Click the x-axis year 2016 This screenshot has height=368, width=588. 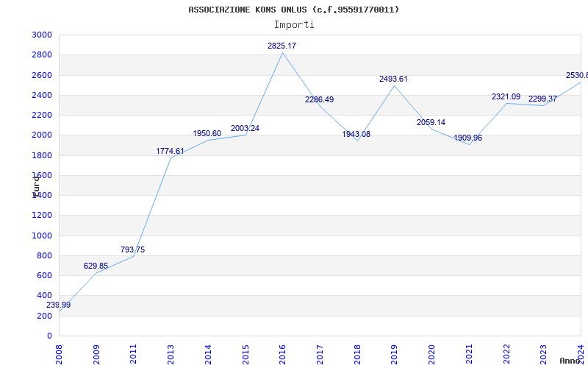pos(283,355)
